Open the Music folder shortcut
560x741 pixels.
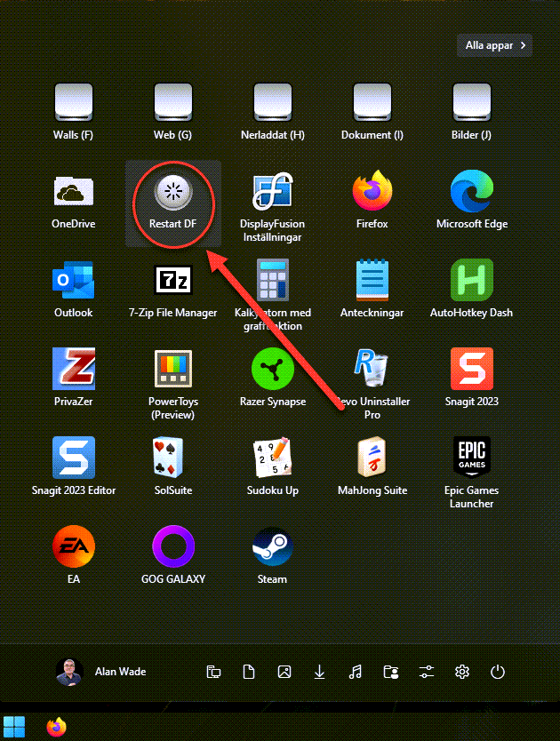click(355, 672)
